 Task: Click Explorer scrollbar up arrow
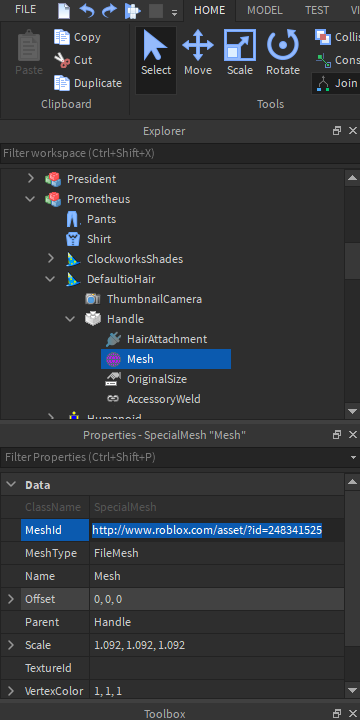click(x=352, y=178)
